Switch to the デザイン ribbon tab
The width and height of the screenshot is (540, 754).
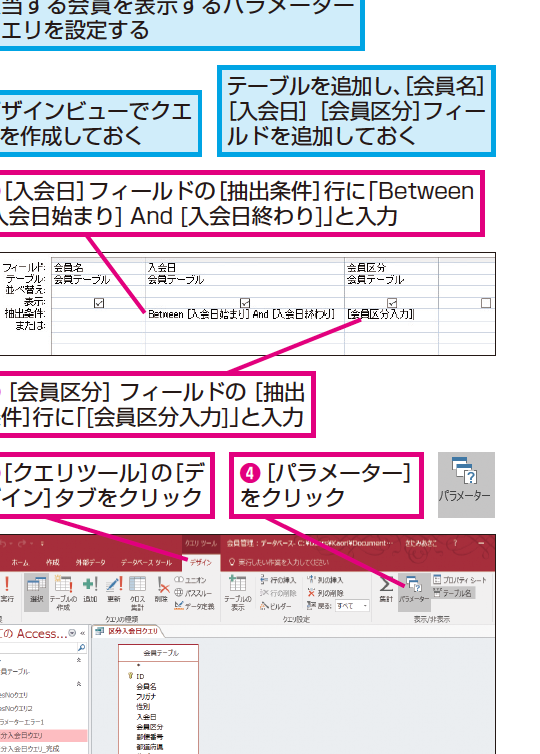point(201,562)
